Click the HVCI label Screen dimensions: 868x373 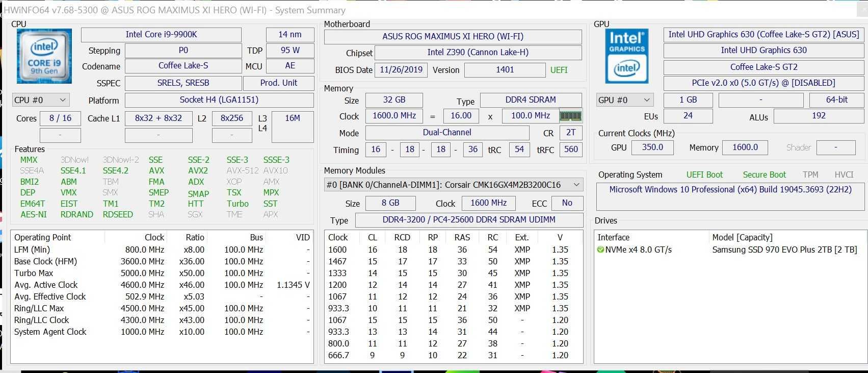pos(844,175)
